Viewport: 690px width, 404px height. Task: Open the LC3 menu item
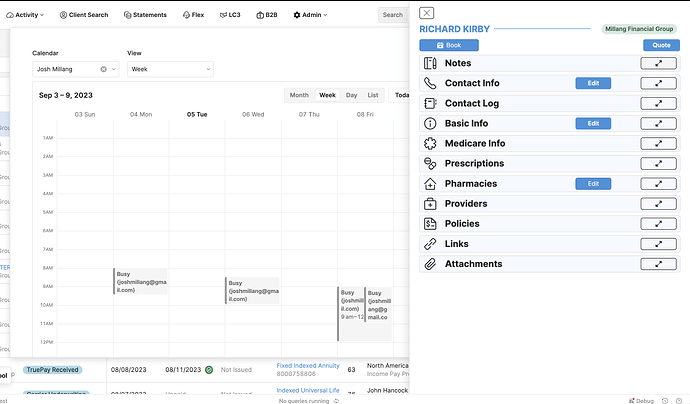pos(230,15)
